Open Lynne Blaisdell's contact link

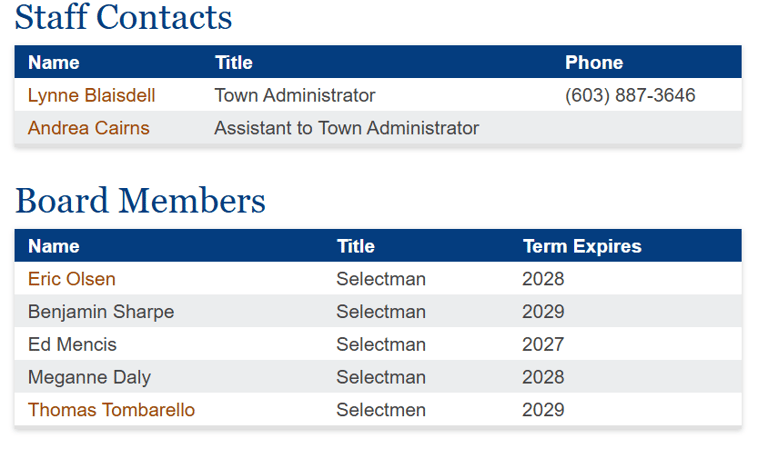[x=91, y=96]
